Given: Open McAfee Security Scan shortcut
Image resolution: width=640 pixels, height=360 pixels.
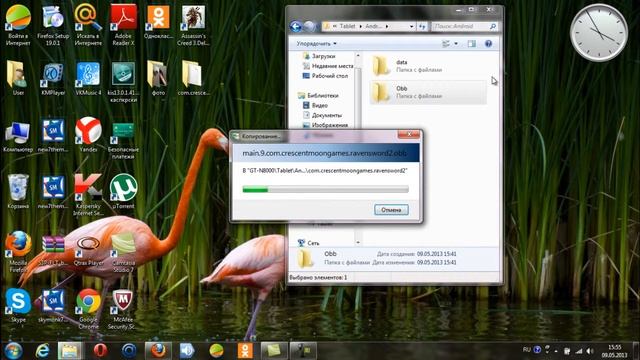Looking at the screenshot, I should click(x=123, y=309).
